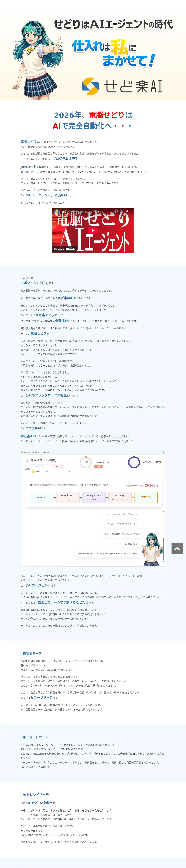Remove the ASINs - コピー.txt file with X
The height and width of the screenshot is (868, 186).
[69, 472]
